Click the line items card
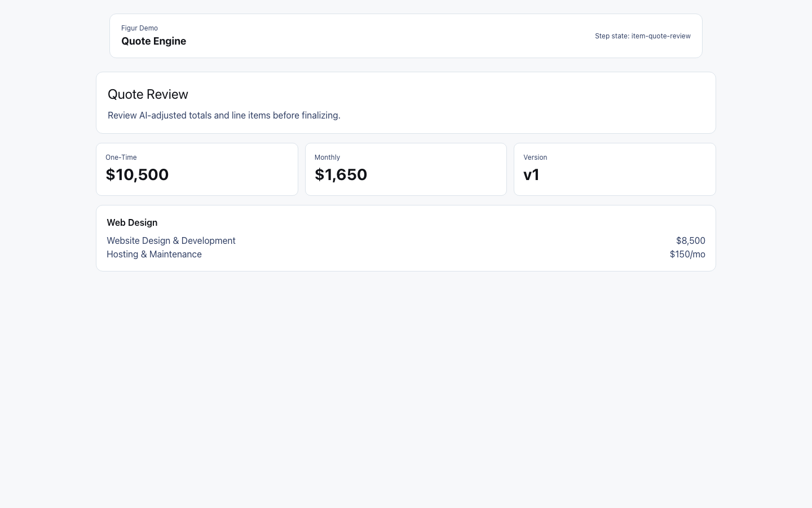Screen dimensions: 812x508 coord(405,238)
